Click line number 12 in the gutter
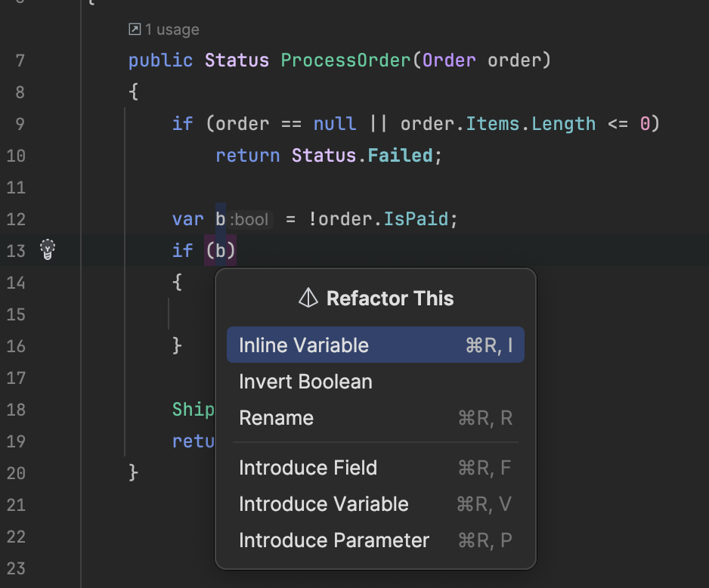 point(15,219)
